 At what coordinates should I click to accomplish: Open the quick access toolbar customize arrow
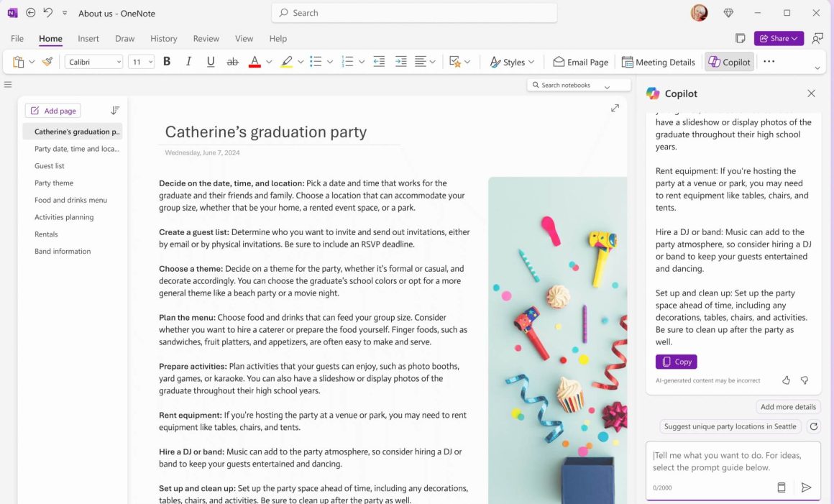[65, 13]
